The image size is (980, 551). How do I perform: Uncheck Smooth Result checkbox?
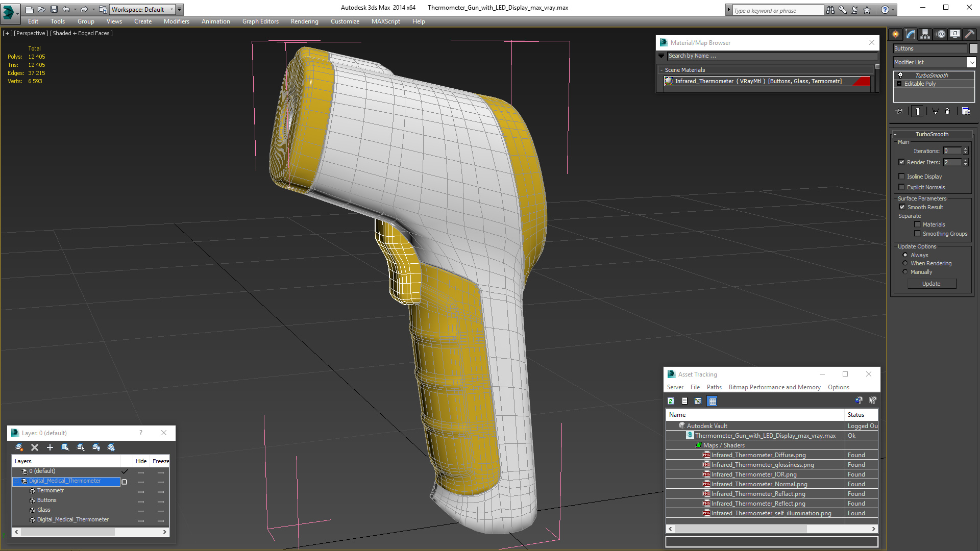point(902,207)
